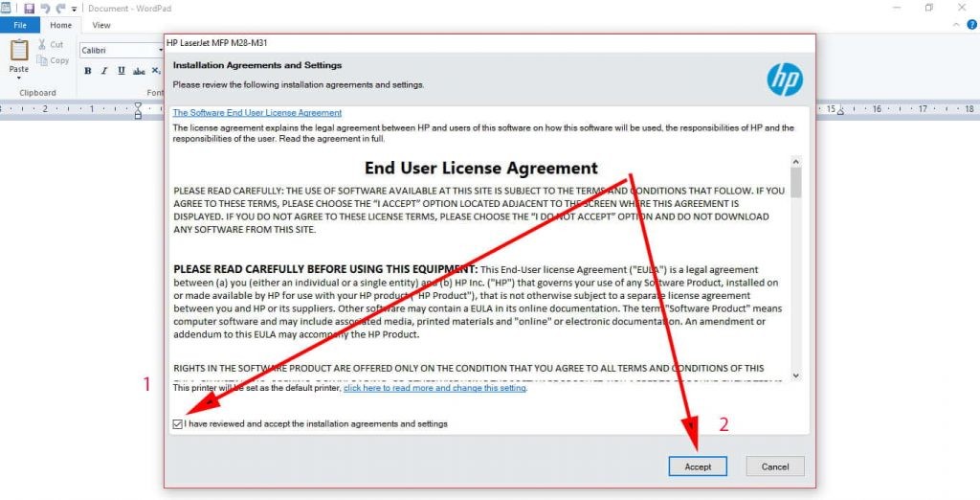Click the WordPad application icon in title bar
980x500 pixels.
[6, 8]
